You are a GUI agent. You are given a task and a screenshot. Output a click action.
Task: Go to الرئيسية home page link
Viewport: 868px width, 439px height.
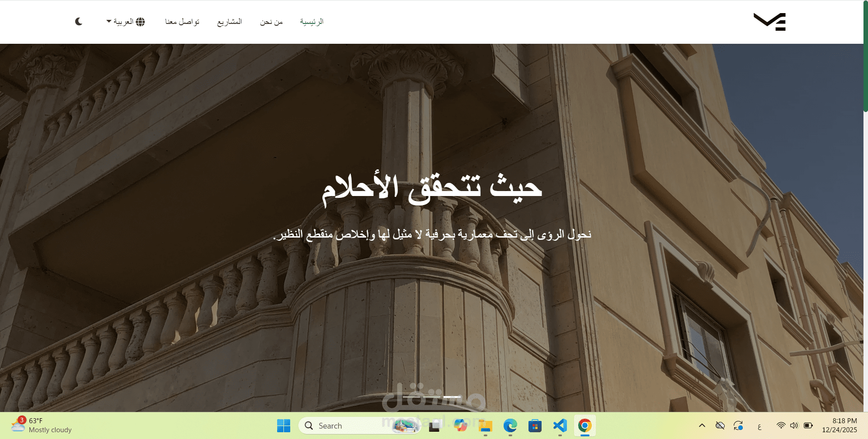click(x=311, y=21)
